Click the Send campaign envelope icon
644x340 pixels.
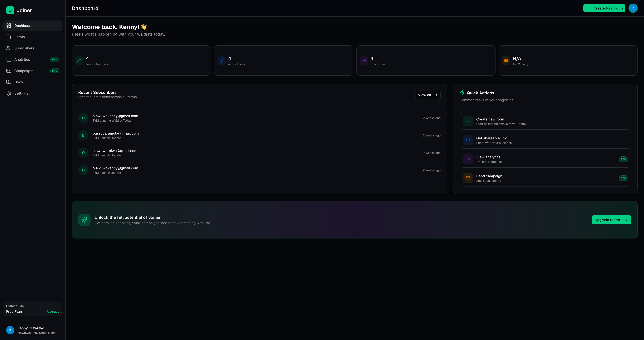(468, 178)
